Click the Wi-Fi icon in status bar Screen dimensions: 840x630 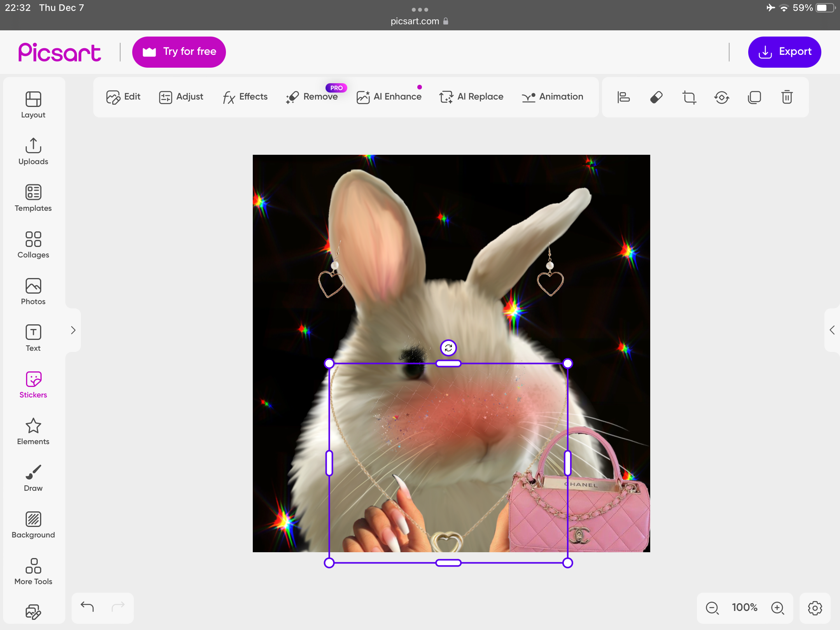click(x=784, y=8)
